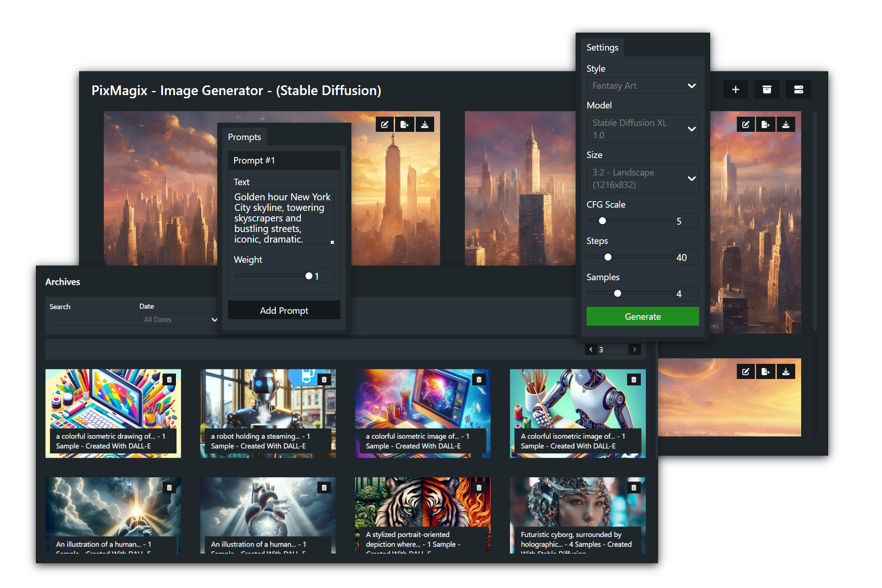882x588 pixels.
Task: Click the next page arrow in Archives pagination
Action: (634, 349)
